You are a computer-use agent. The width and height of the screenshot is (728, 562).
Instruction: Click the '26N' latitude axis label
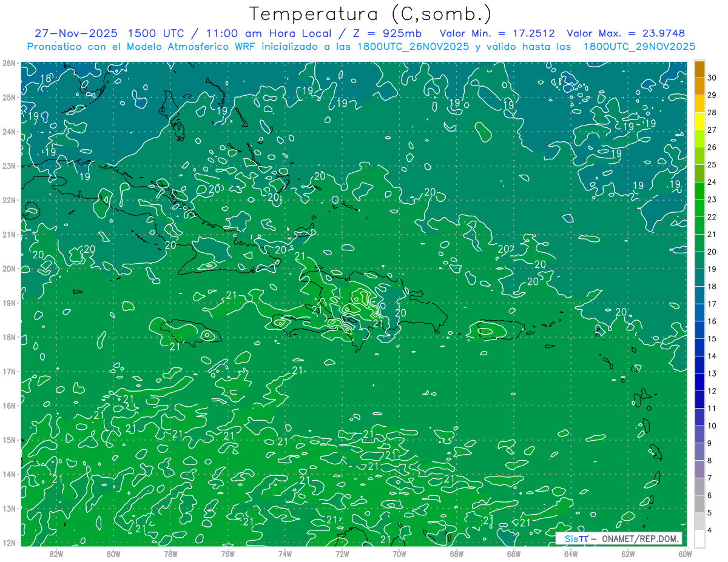pos(8,63)
